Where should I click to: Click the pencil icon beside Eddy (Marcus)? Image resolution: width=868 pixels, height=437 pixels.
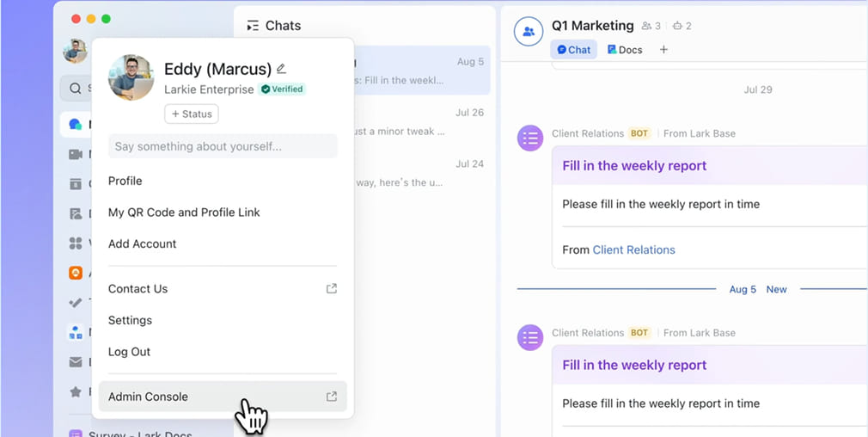click(281, 69)
